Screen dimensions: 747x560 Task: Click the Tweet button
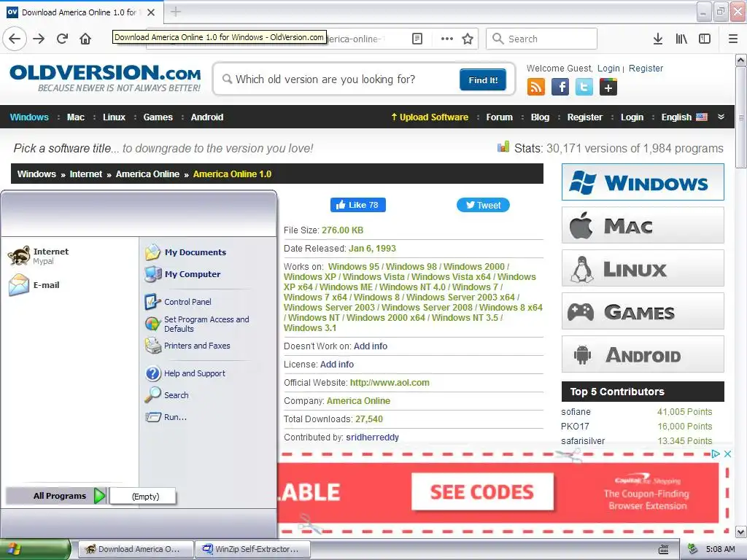tap(483, 205)
